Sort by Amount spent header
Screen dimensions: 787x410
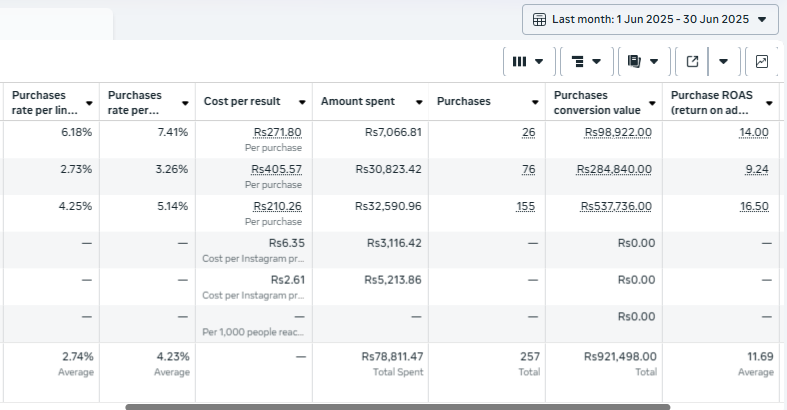(x=358, y=101)
